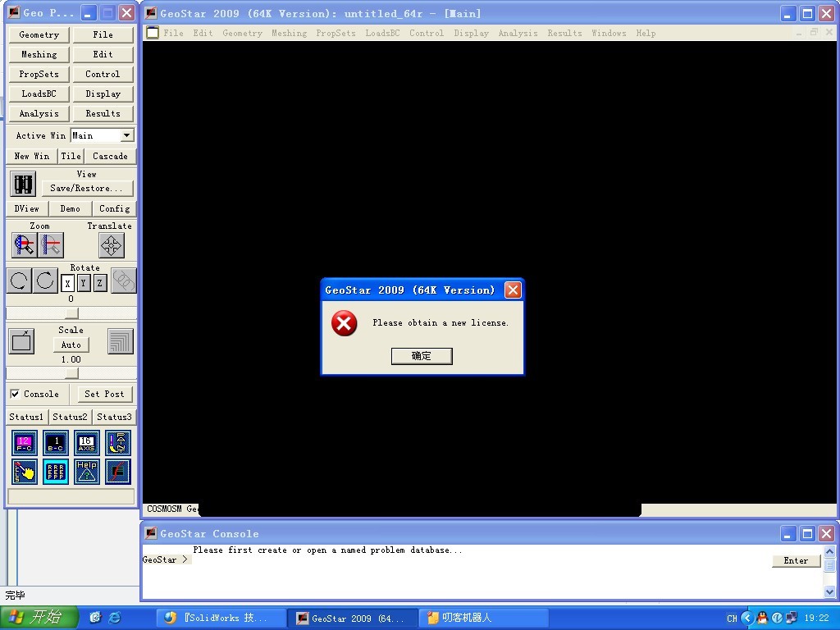The height and width of the screenshot is (630, 840).
Task: Rotate counter-clockwise with the left rotate icon
Action: (20, 281)
